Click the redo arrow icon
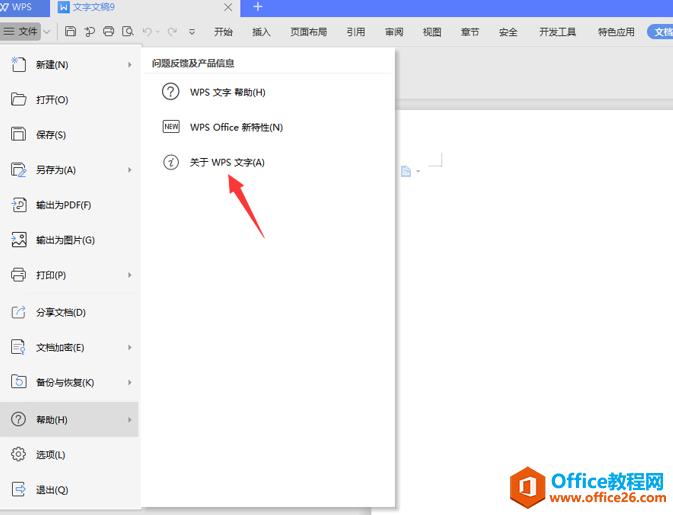 coord(172,31)
